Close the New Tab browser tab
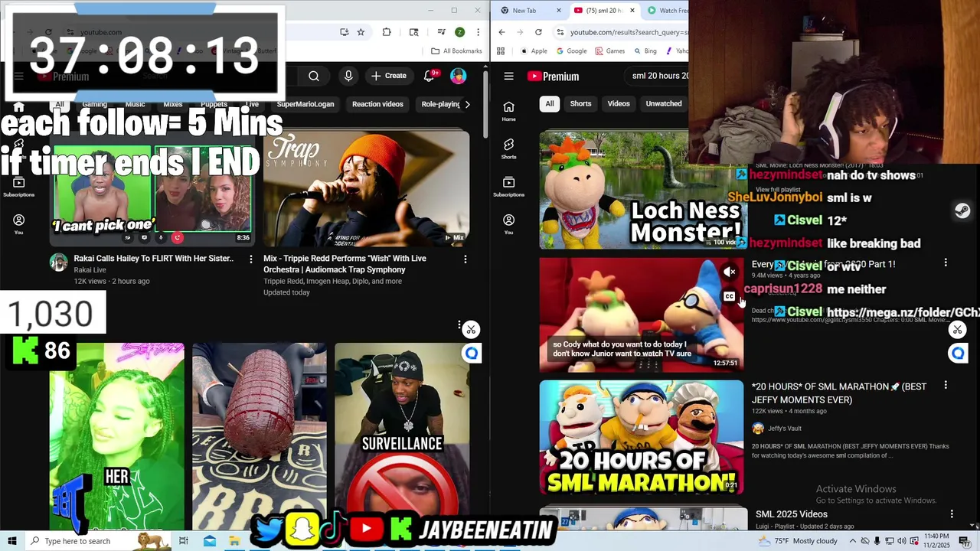980x551 pixels. pos(559,11)
